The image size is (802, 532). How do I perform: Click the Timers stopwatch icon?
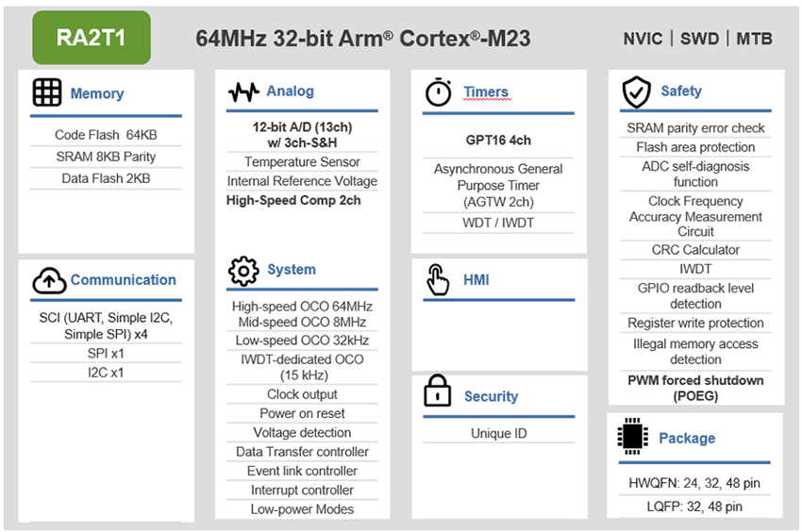(x=438, y=92)
